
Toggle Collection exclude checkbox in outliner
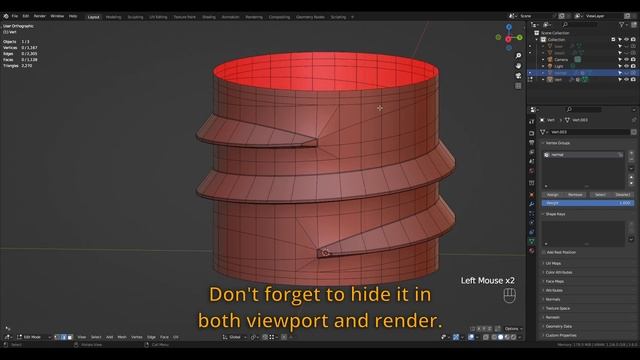tap(613, 40)
